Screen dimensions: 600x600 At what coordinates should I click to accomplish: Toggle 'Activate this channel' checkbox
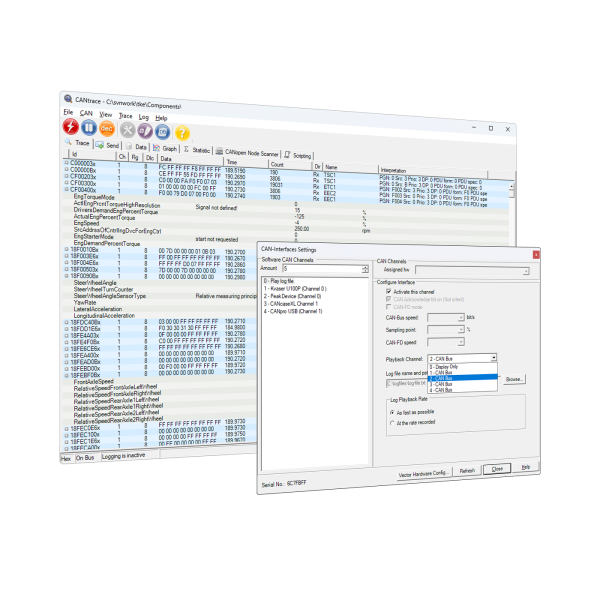point(388,290)
